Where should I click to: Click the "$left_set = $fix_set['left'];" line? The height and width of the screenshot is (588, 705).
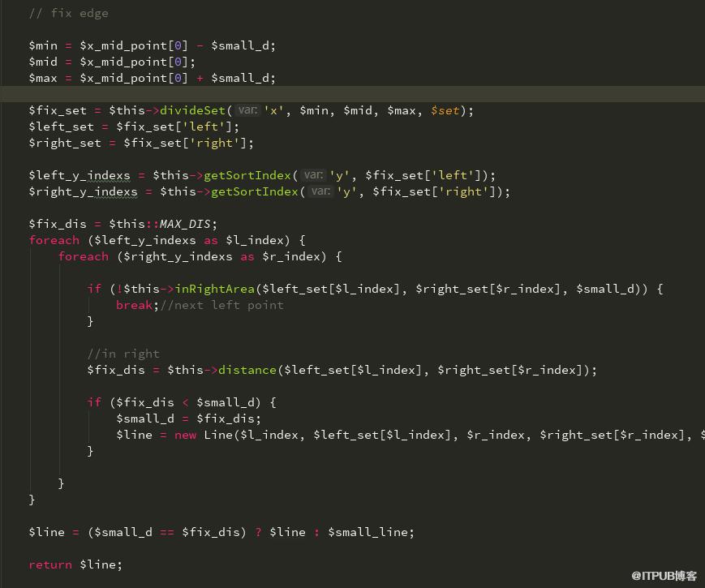(134, 127)
